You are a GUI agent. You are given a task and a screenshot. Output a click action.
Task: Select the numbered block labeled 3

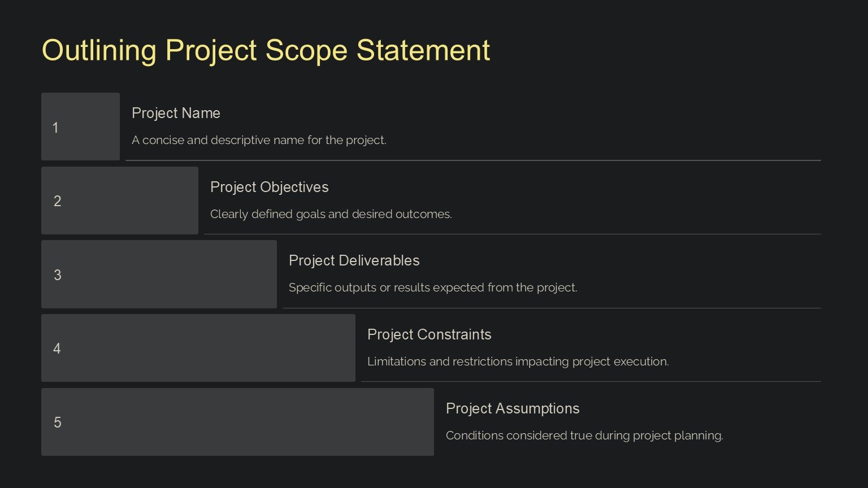point(159,274)
